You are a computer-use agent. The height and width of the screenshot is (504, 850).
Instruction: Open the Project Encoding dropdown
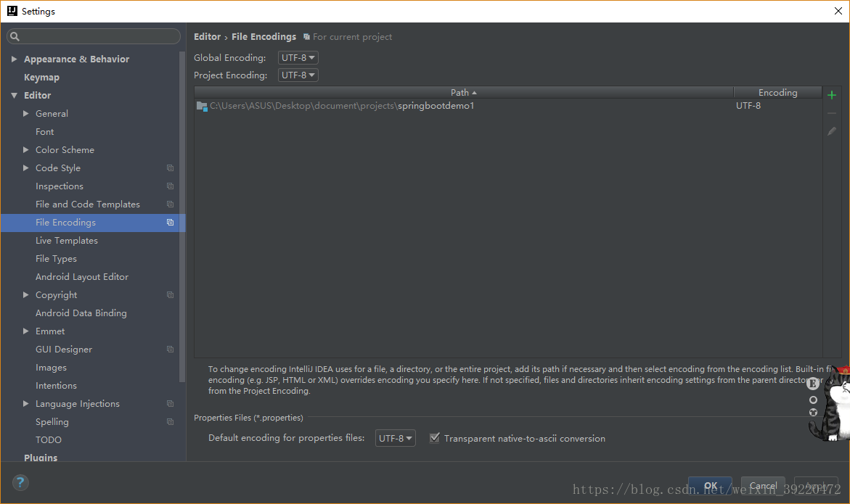pos(298,75)
